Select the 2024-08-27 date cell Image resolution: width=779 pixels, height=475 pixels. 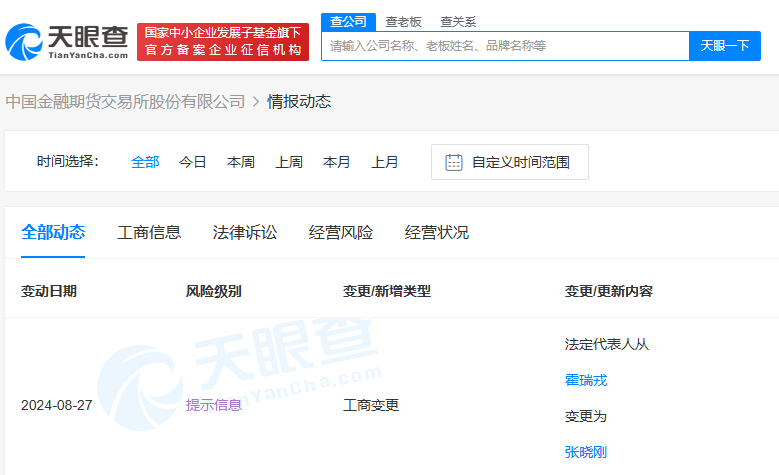(x=57, y=405)
